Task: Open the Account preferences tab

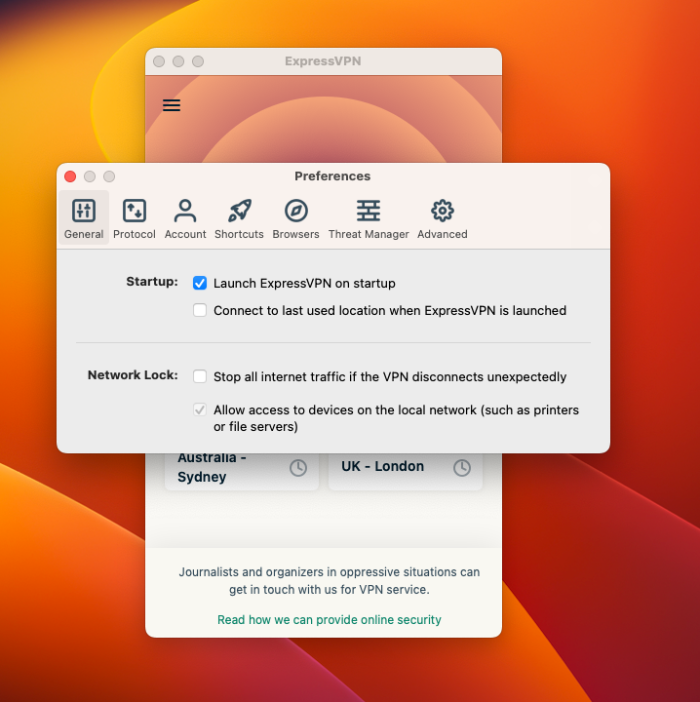Action: coord(185,218)
